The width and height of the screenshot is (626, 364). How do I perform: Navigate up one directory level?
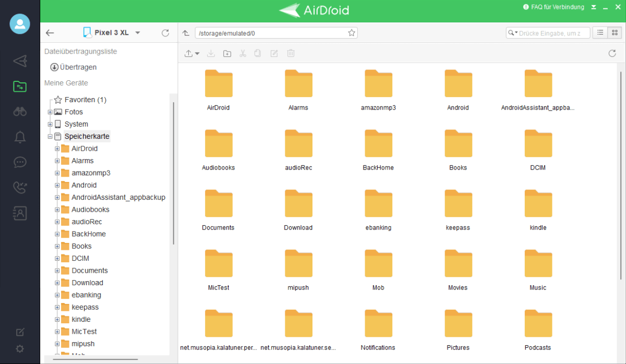pos(186,33)
